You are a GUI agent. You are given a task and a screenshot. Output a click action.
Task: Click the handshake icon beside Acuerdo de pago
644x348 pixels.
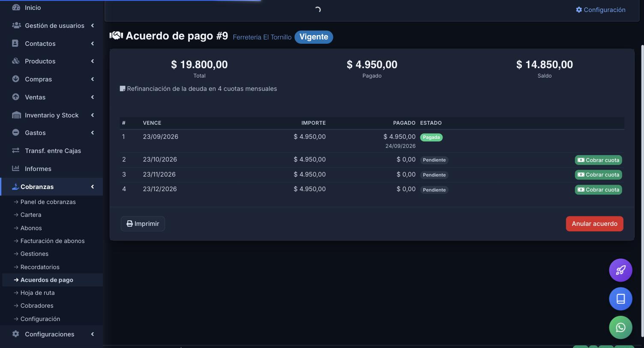point(116,36)
